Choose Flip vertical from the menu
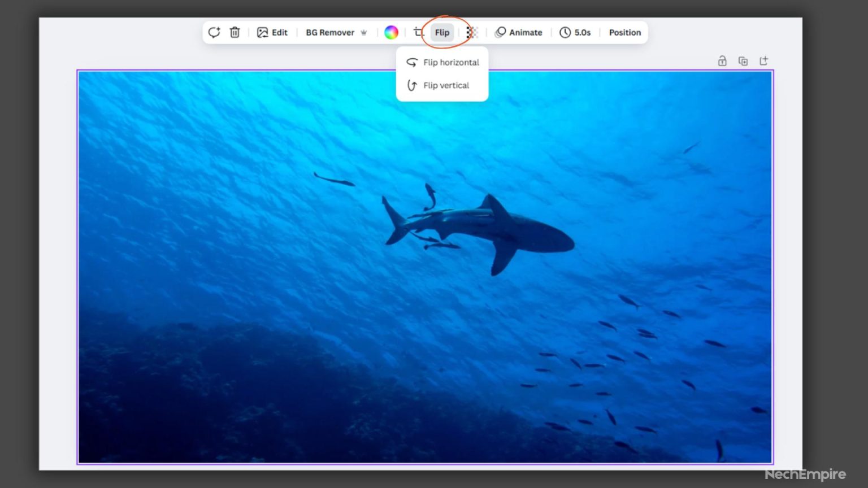The height and width of the screenshot is (488, 868). click(x=446, y=85)
